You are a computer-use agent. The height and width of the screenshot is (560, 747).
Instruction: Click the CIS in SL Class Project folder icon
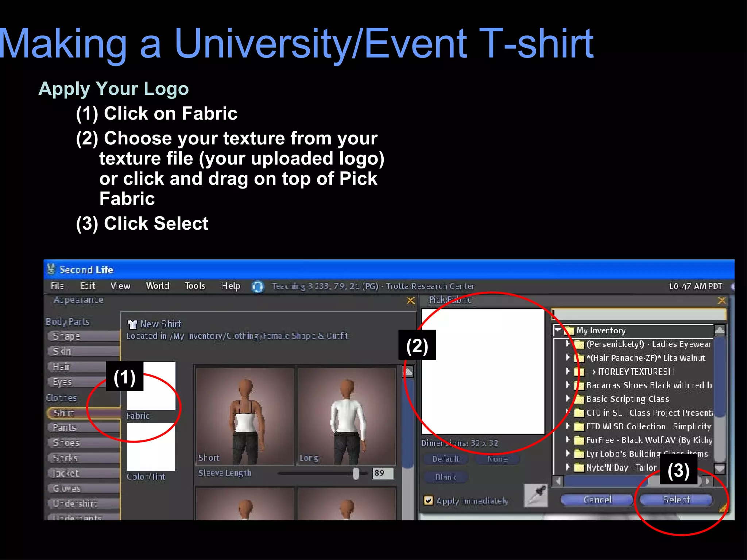(x=579, y=413)
